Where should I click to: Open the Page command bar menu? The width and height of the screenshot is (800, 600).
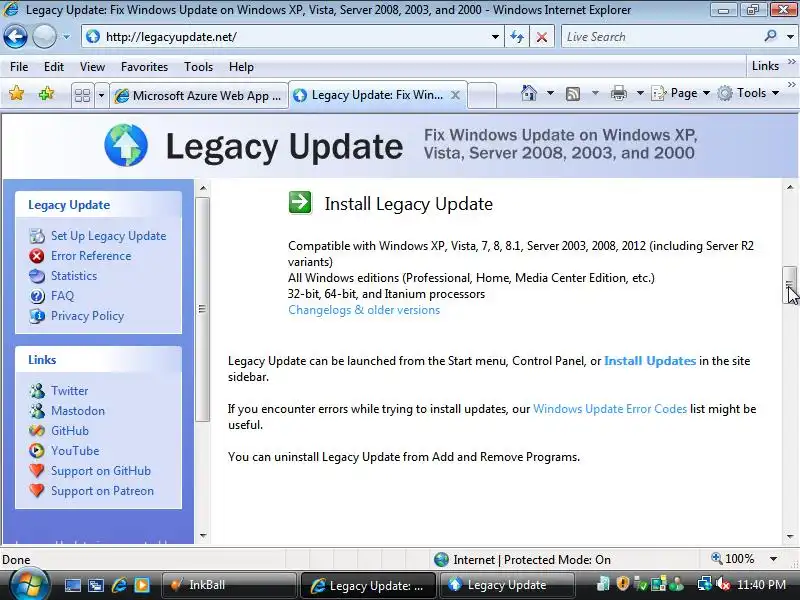681,93
